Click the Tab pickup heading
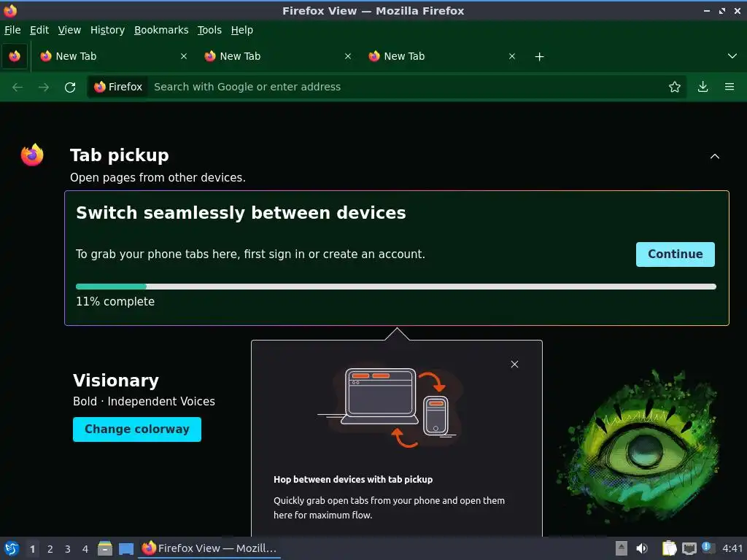747x560 pixels. pyautogui.click(x=120, y=155)
